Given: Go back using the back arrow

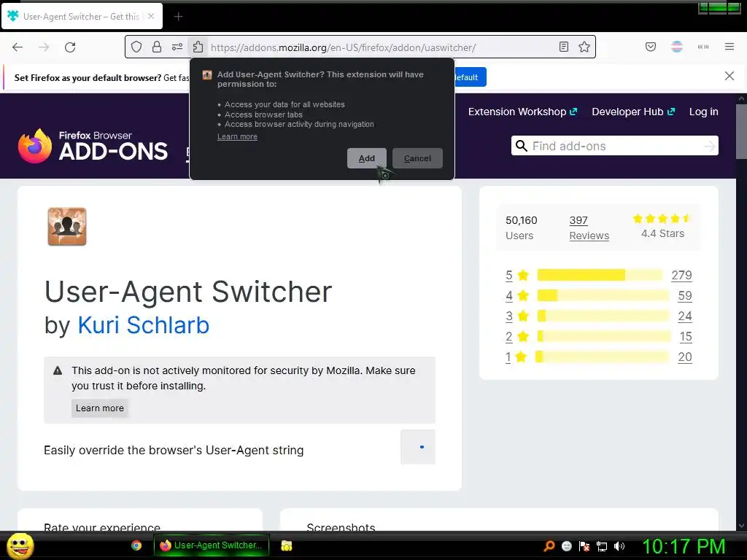Looking at the screenshot, I should point(18,47).
